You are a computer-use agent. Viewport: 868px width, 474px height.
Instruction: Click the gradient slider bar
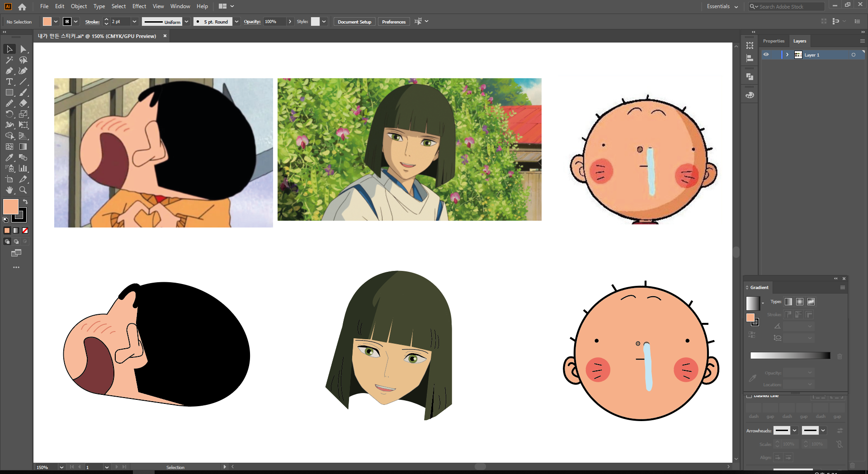click(x=790, y=355)
